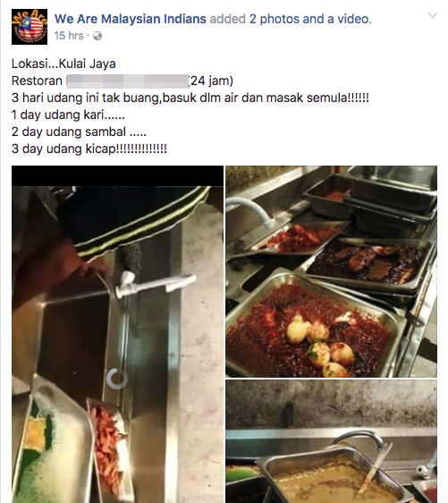Click the word 'added' in the header
Image resolution: width=448 pixels, height=503 pixels.
(227, 19)
